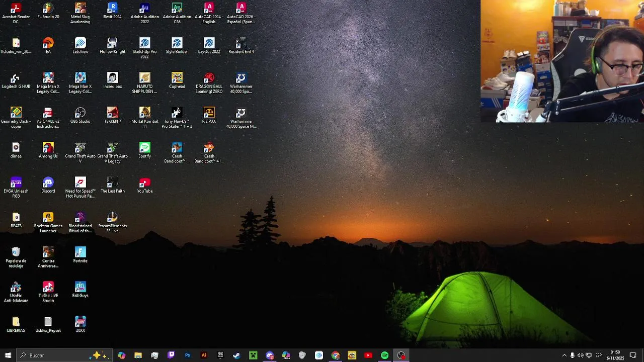Open the Spotify desktop shortcut
Screen dimensions: 644x362
pyautogui.click(x=145, y=150)
